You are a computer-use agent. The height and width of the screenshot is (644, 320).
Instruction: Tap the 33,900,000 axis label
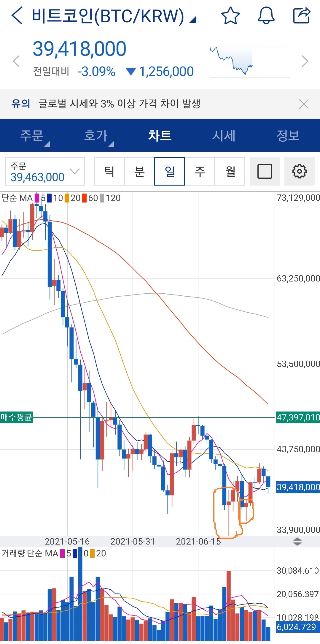tap(298, 530)
